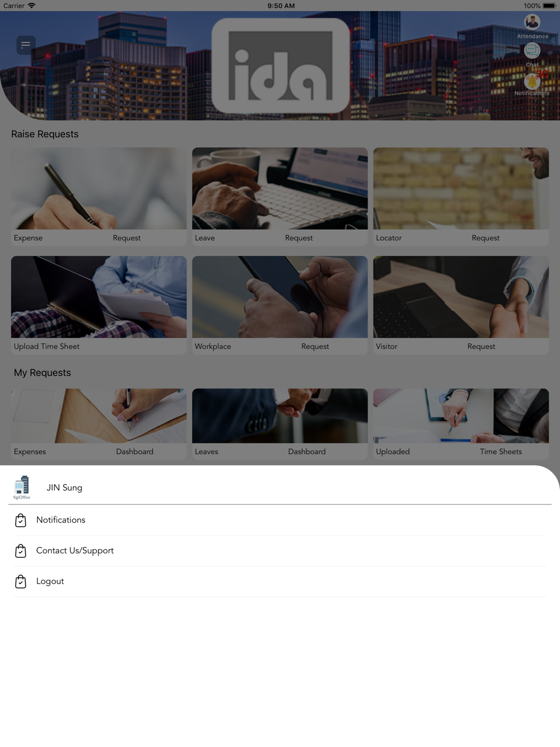This screenshot has width=560, height=747.
Task: Open the hamburger menu icon
Action: [x=26, y=45]
